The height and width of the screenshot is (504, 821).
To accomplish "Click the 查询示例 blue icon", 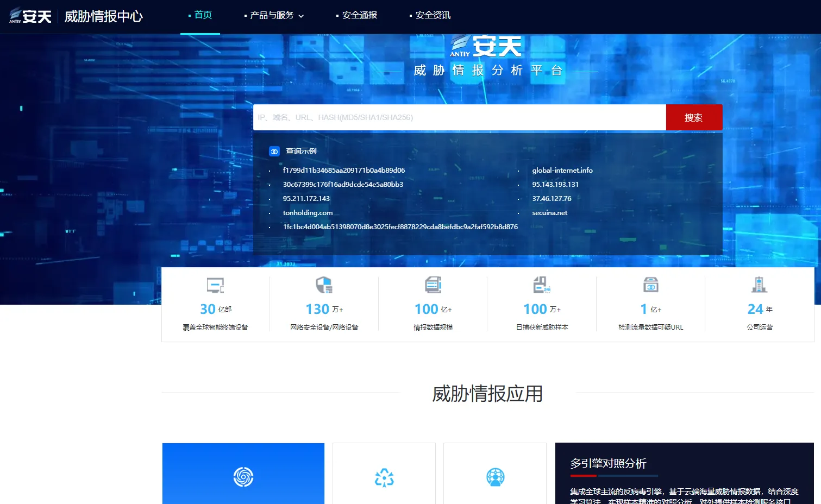I will coord(274,152).
